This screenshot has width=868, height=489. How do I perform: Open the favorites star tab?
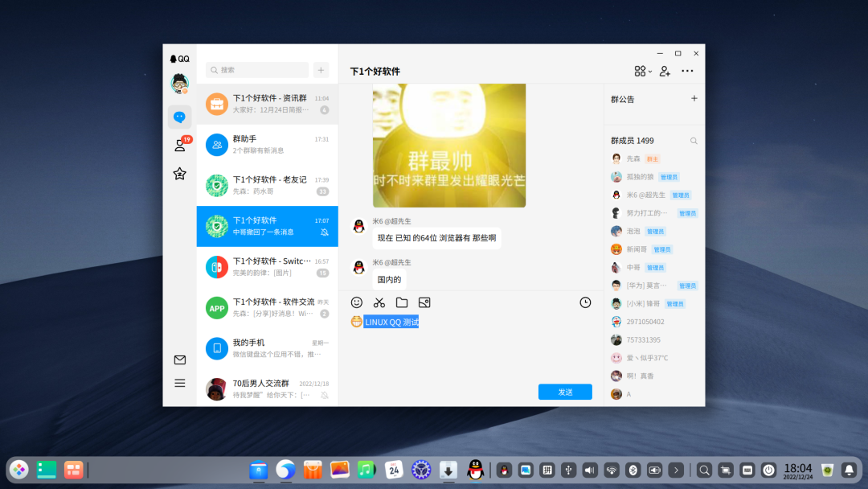click(179, 174)
